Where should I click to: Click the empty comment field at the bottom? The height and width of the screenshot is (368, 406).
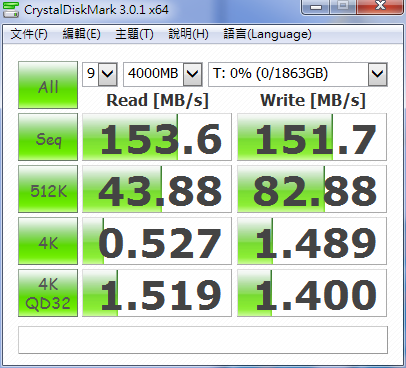203,340
